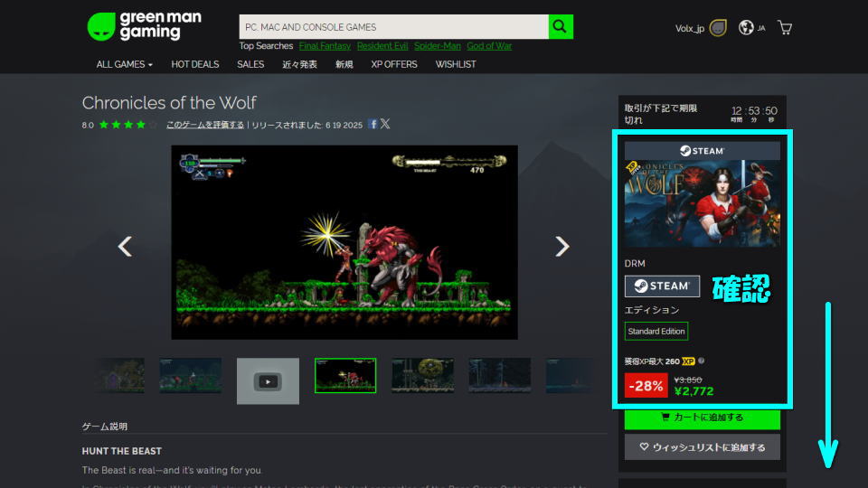Open the 近々発表 menu item
The image size is (868, 488).
pos(299,64)
